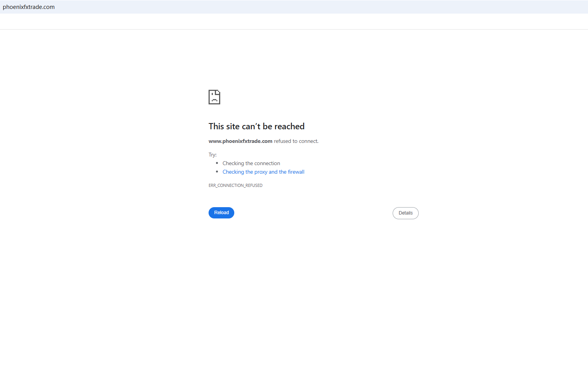Select the 'This site can't be reached' heading
The width and height of the screenshot is (588, 382).
coord(256,126)
